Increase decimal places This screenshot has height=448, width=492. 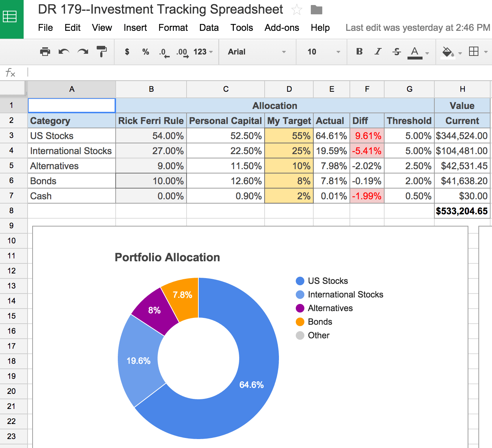[x=182, y=52]
